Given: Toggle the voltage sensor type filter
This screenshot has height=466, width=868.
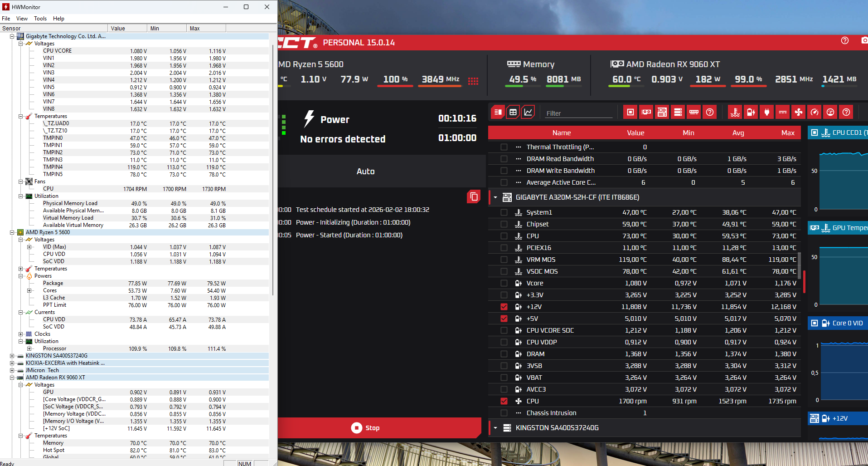Looking at the screenshot, I should [x=751, y=112].
